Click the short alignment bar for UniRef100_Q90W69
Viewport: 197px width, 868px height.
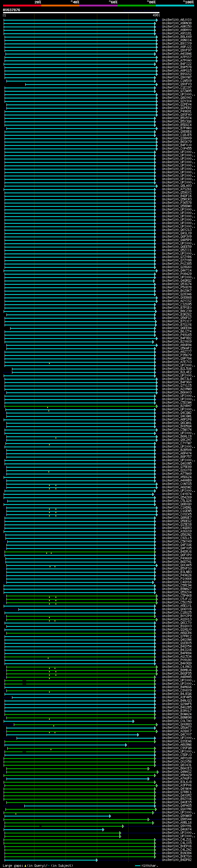pyautogui.click(x=57, y=816)
